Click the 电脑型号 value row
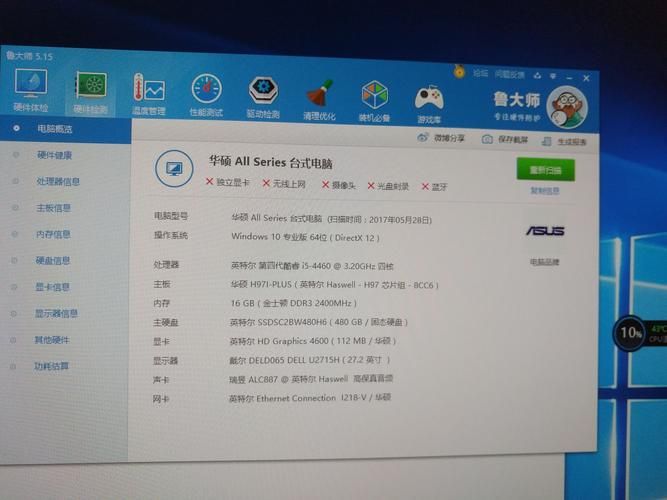 [331, 219]
